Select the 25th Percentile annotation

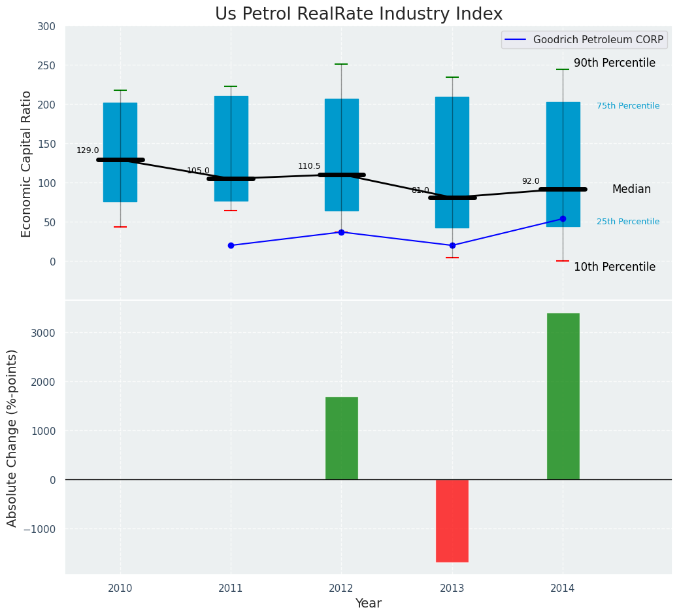(627, 222)
